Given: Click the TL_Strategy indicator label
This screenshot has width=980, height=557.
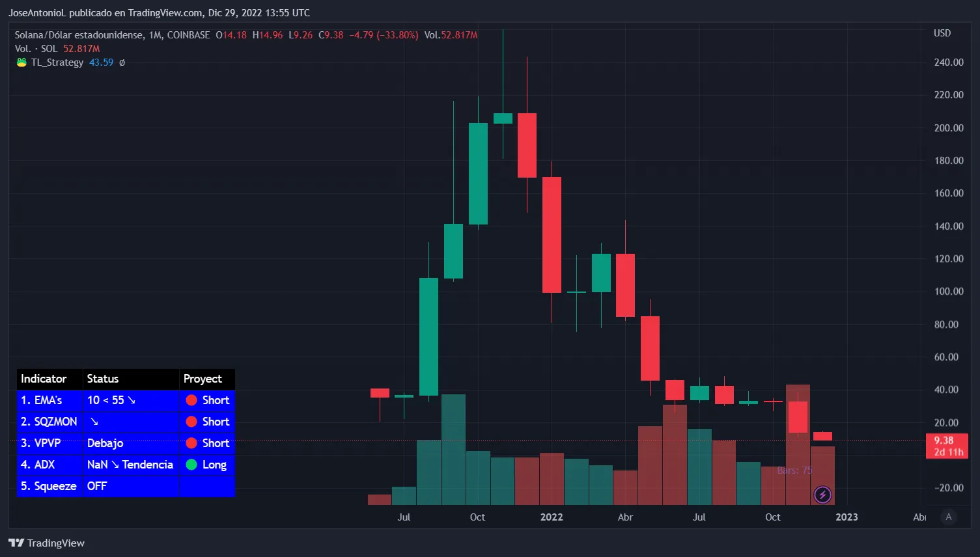Looking at the screenshot, I should 57,62.
